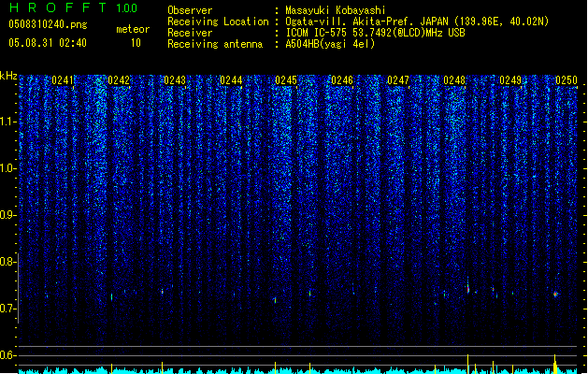Click the meteor label text
The image size is (588, 374).
coord(133,29)
